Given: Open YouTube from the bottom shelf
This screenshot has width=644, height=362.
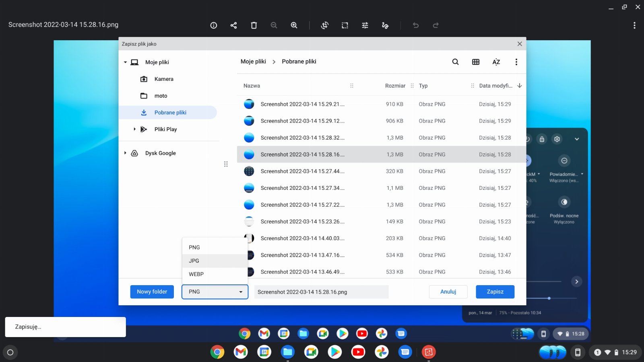Looking at the screenshot, I should coord(358,352).
